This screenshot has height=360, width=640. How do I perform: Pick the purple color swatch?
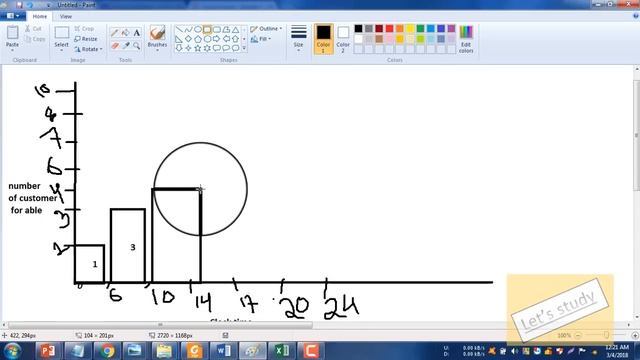pyautogui.click(x=451, y=29)
